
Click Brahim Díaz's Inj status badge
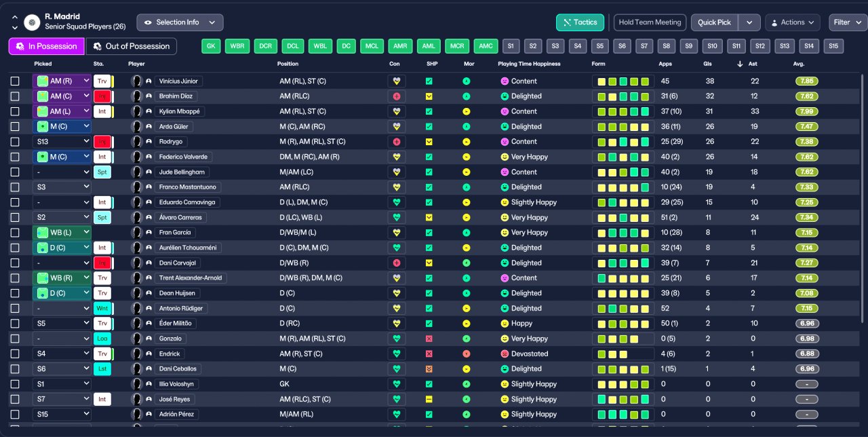click(102, 96)
